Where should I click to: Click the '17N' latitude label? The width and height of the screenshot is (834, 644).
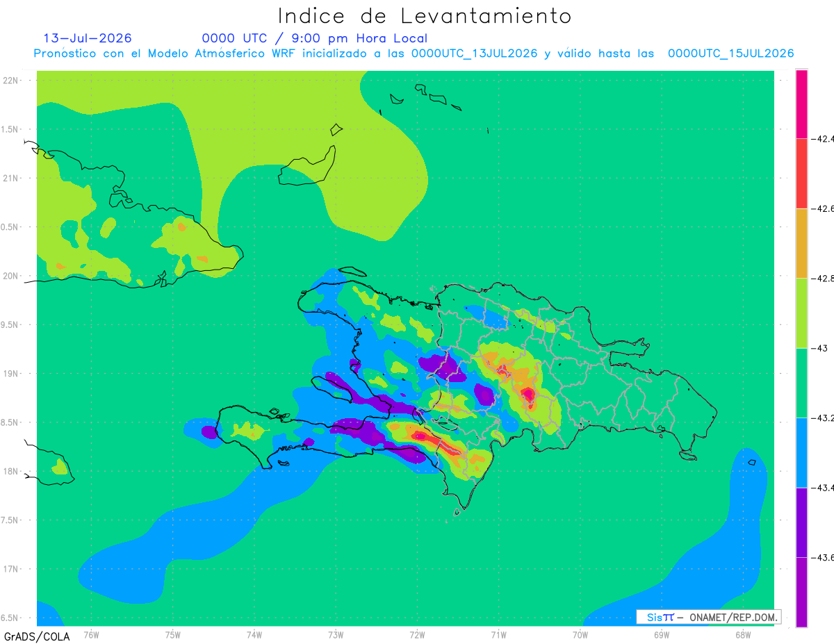click(x=10, y=569)
